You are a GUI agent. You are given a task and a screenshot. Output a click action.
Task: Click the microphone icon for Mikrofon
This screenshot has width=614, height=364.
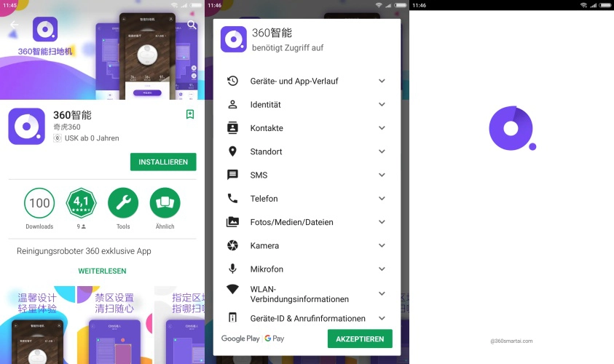(x=232, y=269)
